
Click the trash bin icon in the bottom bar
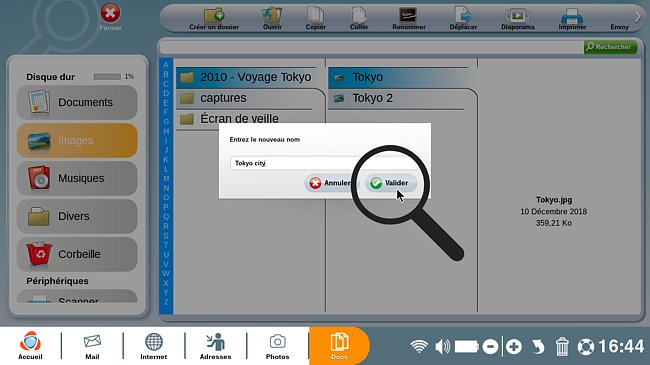click(562, 346)
